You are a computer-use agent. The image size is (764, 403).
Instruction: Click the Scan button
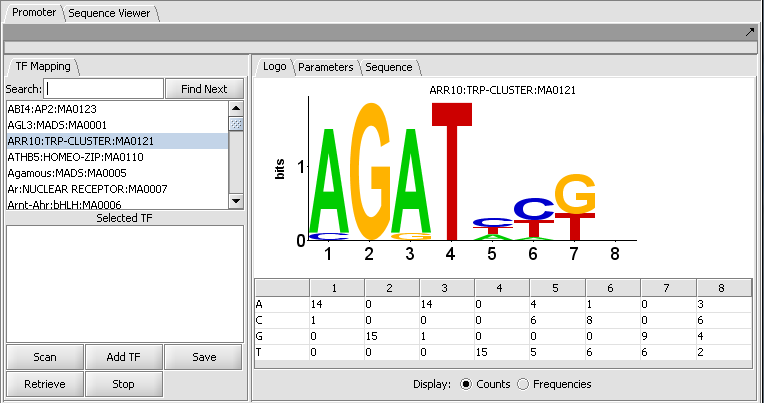[45, 357]
